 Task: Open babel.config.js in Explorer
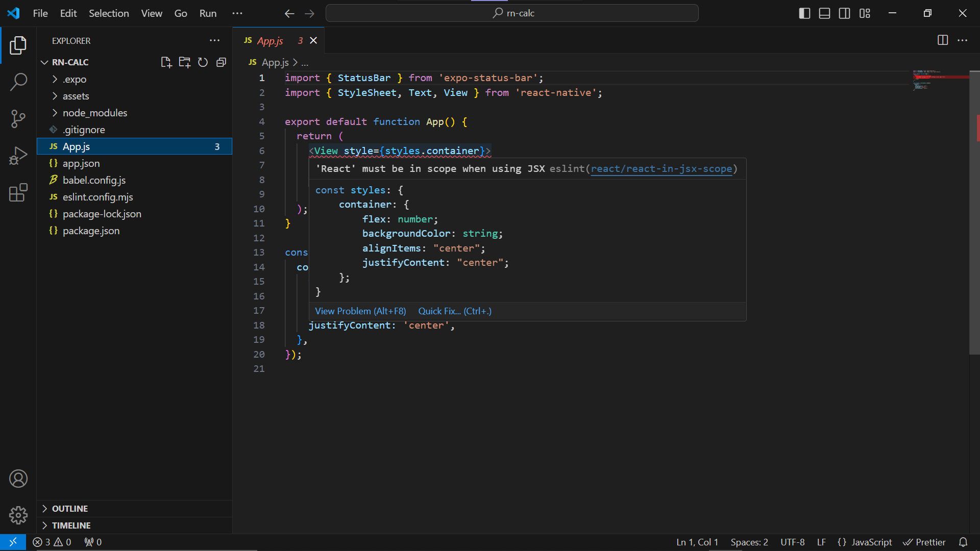point(134,180)
